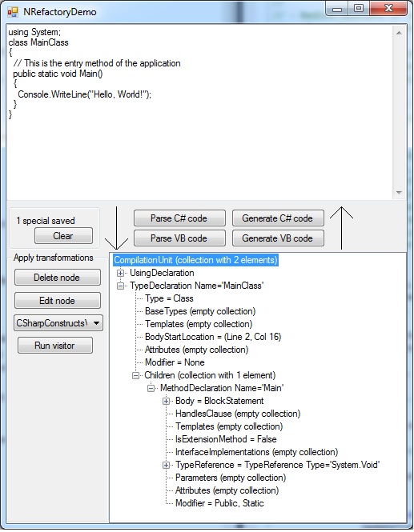Click the Generate C# code button

[x=278, y=218]
